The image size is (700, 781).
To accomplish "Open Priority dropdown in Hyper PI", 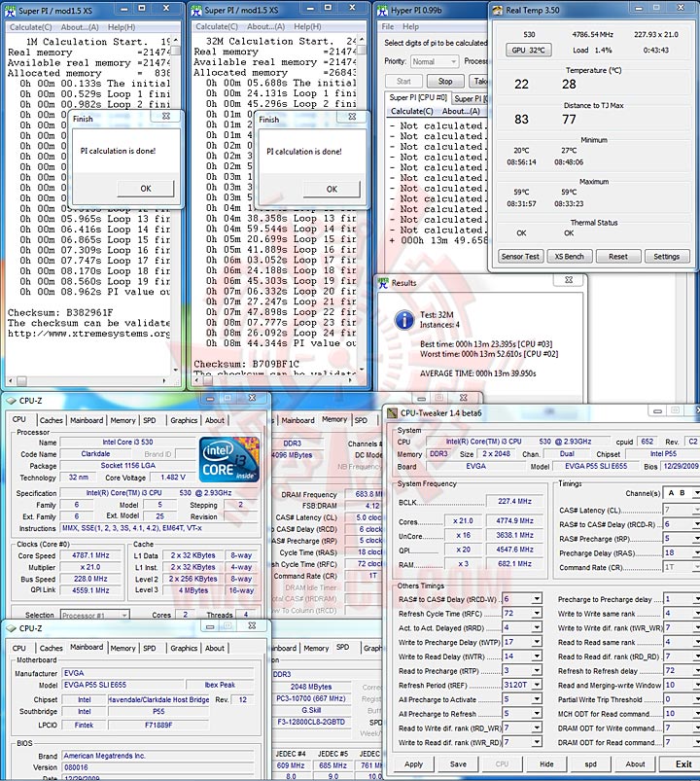I will [x=435, y=61].
